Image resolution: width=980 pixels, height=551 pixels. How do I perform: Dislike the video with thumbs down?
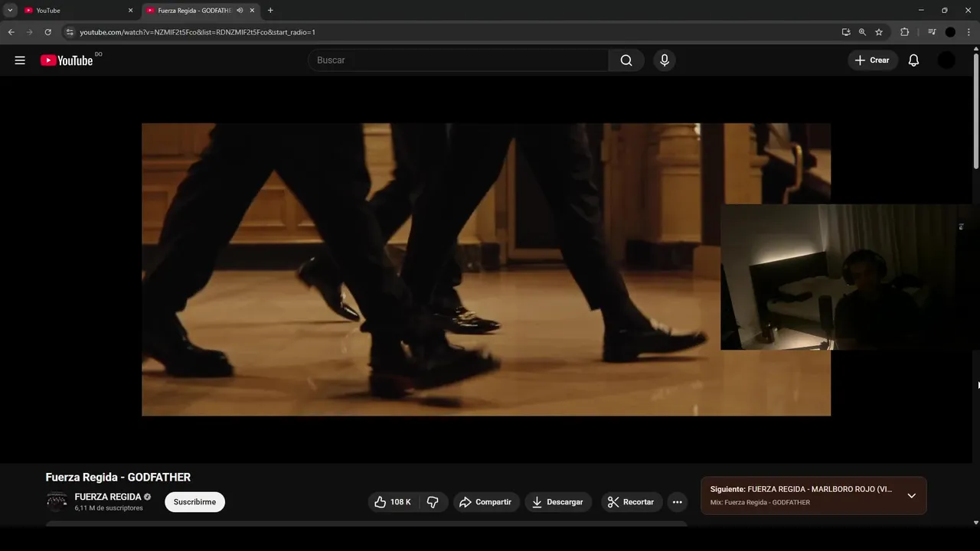tap(433, 502)
